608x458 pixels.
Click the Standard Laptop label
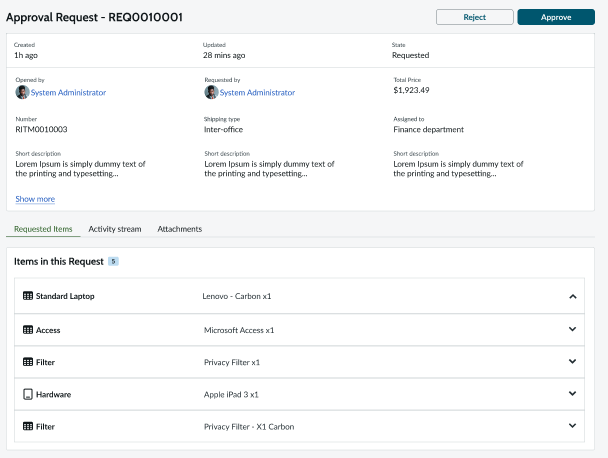point(65,296)
